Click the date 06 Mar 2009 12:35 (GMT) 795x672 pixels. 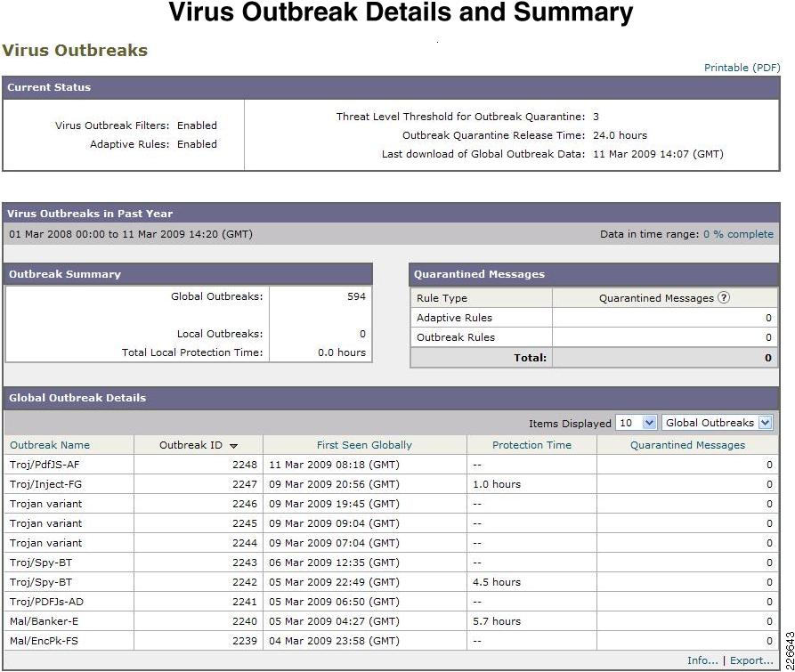coord(334,563)
